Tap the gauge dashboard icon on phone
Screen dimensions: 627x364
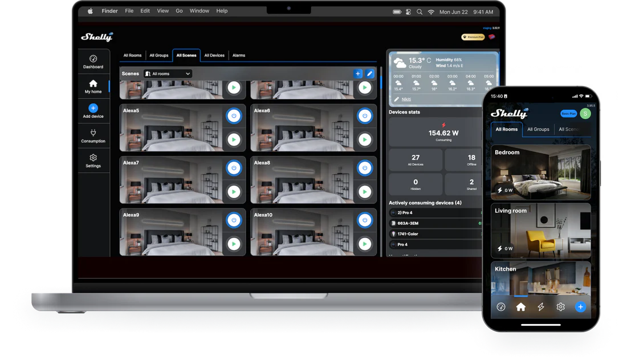tap(501, 307)
